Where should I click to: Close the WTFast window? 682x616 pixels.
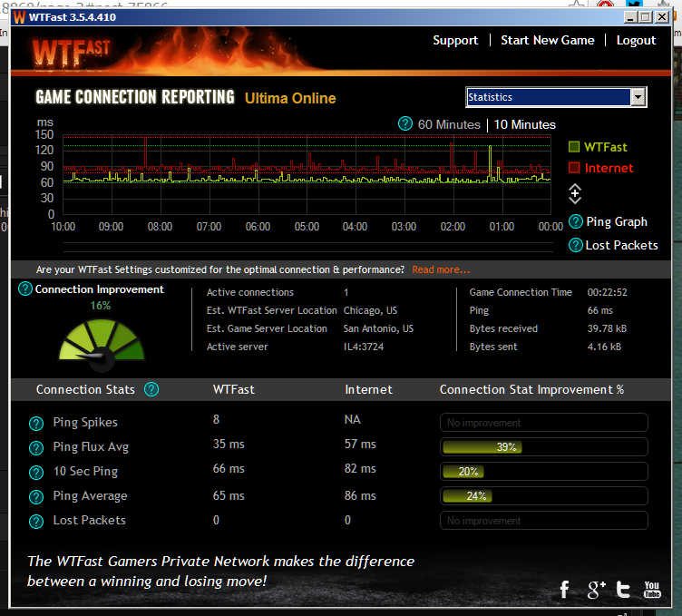(x=662, y=17)
